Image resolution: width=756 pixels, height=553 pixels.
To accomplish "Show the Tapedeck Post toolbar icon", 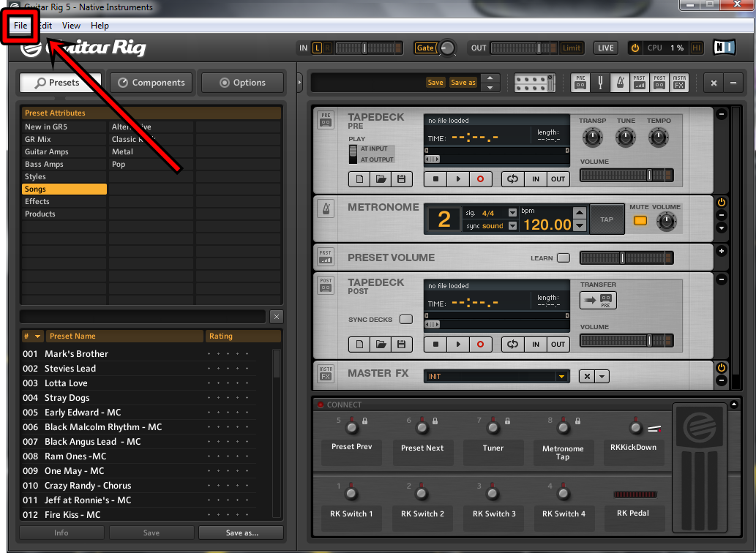I will pos(659,83).
